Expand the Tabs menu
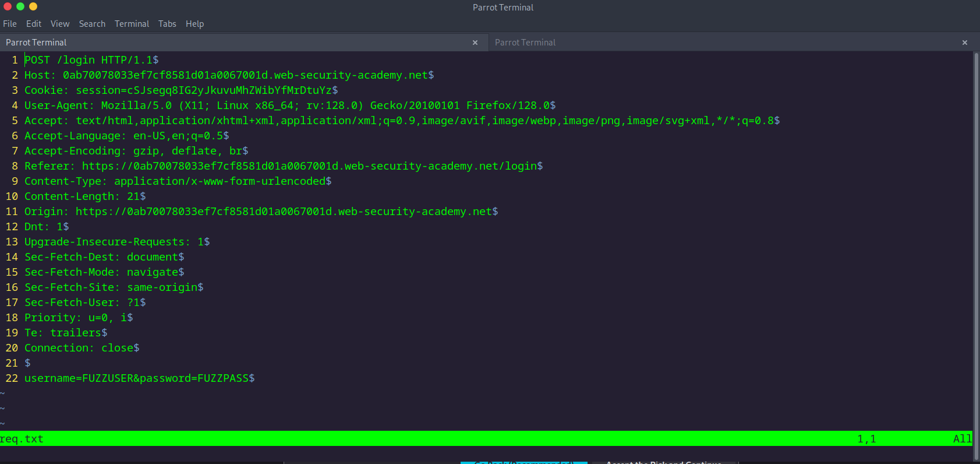980x464 pixels. pyautogui.click(x=167, y=24)
